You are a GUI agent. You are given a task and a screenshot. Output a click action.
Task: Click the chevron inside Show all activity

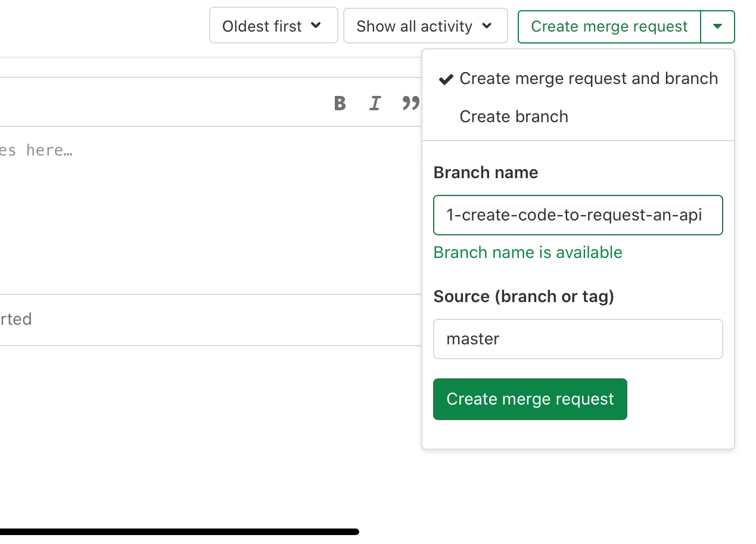click(x=487, y=26)
